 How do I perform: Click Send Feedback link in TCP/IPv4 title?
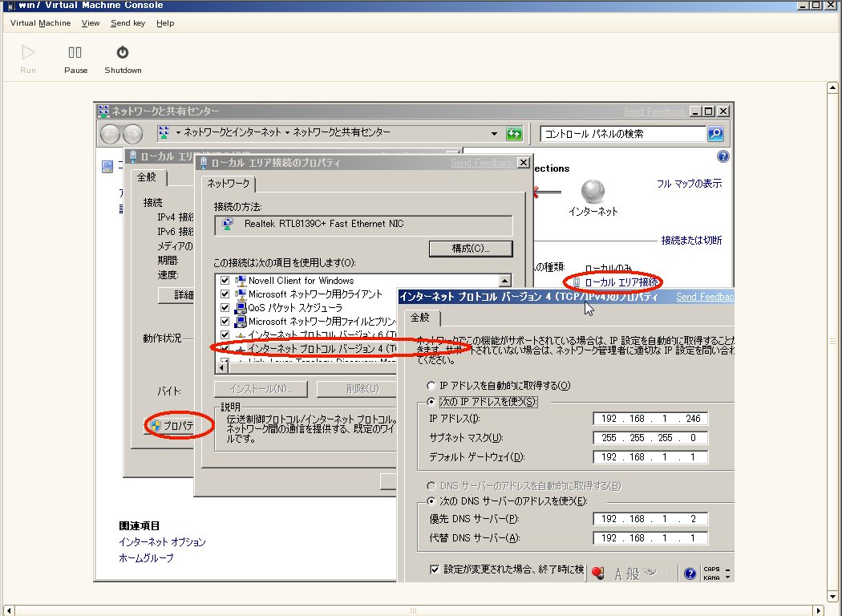click(x=705, y=297)
